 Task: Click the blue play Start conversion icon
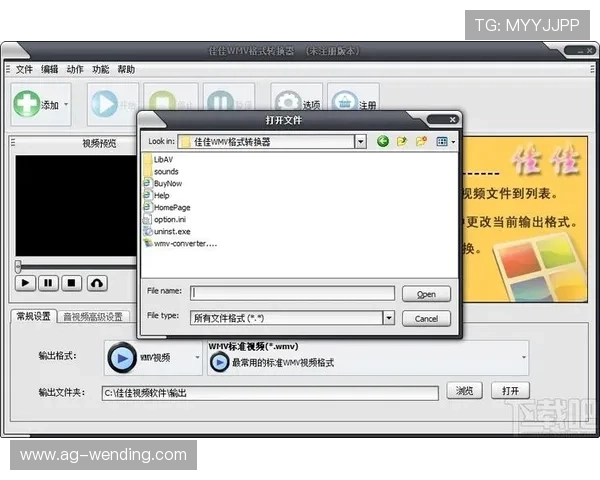tap(104, 103)
